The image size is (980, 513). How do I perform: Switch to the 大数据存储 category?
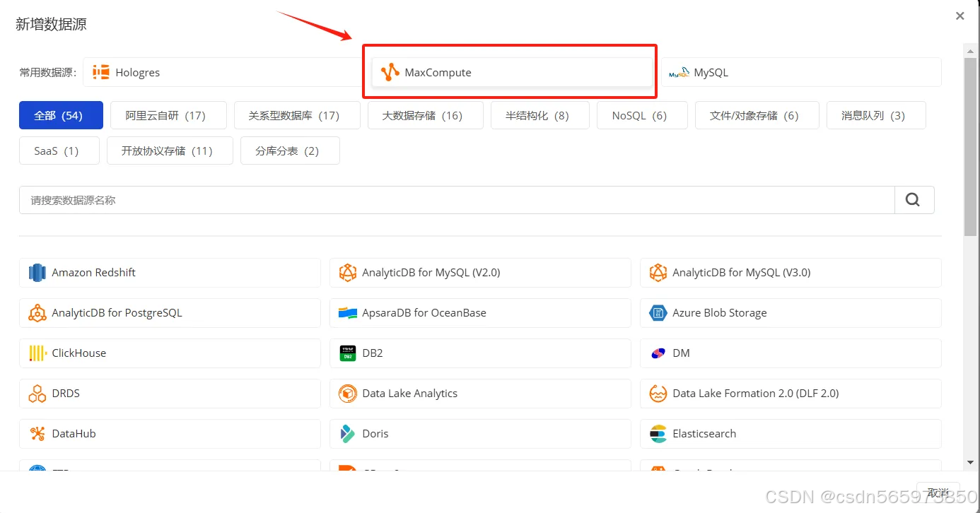(x=425, y=114)
